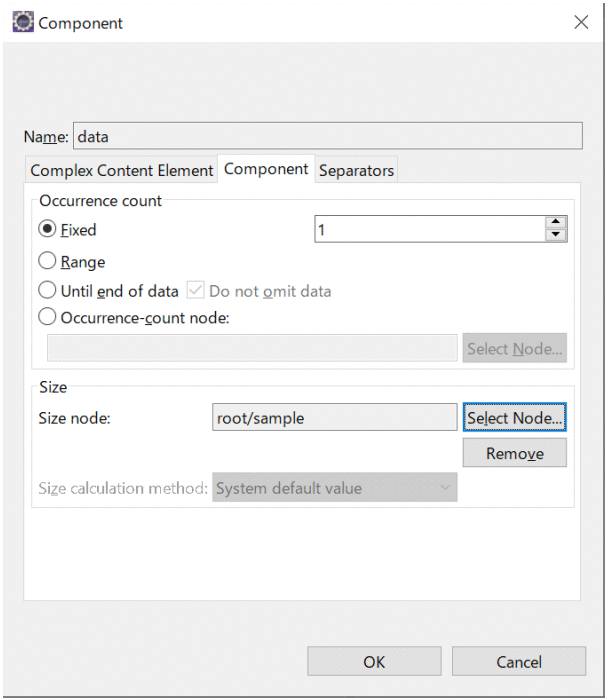Viewport: 607px width, 700px height.
Task: Select Occurrence-count node radio button
Action: (47, 318)
